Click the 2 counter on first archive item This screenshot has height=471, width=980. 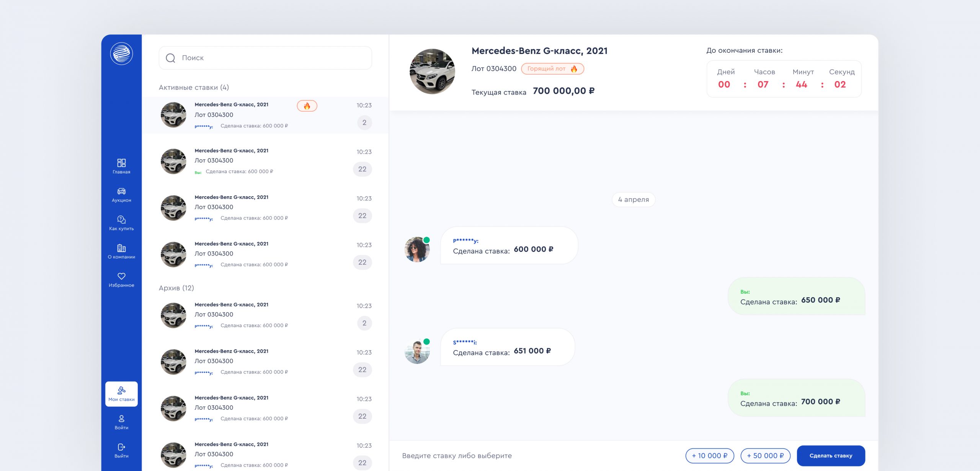pyautogui.click(x=364, y=323)
